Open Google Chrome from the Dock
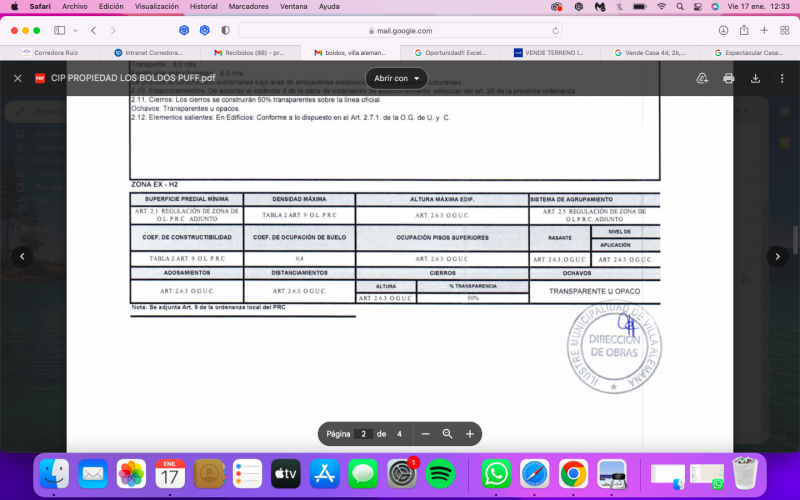 pyautogui.click(x=573, y=474)
